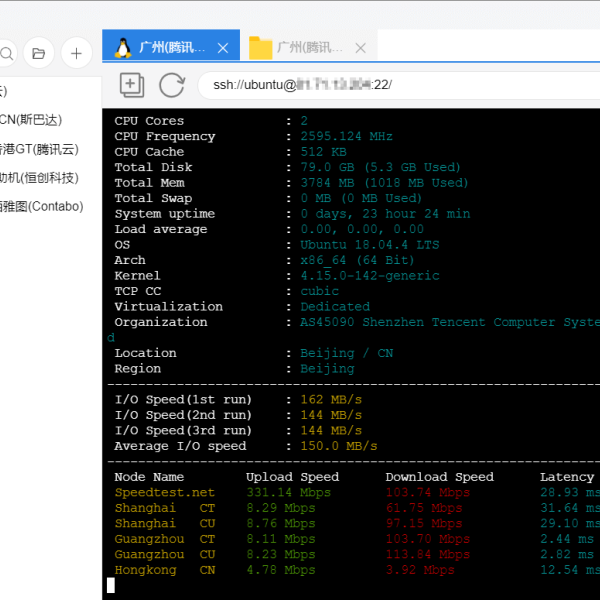This screenshot has width=600, height=600.
Task: Select the 恒创科技 server entry
Action: (39, 178)
